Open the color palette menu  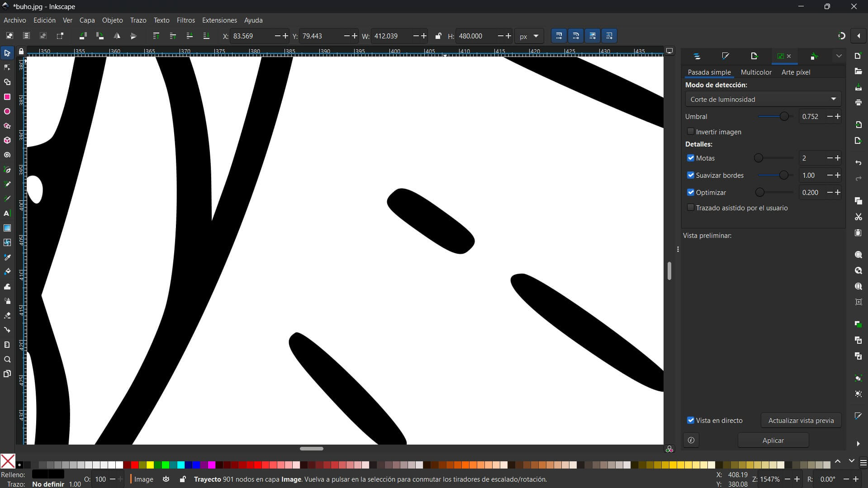(863, 462)
